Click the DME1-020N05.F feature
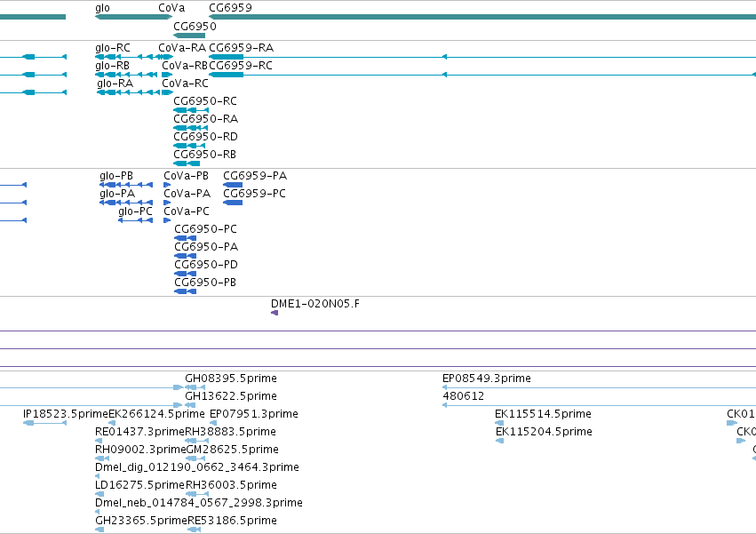The height and width of the screenshot is (534, 756). (x=315, y=304)
